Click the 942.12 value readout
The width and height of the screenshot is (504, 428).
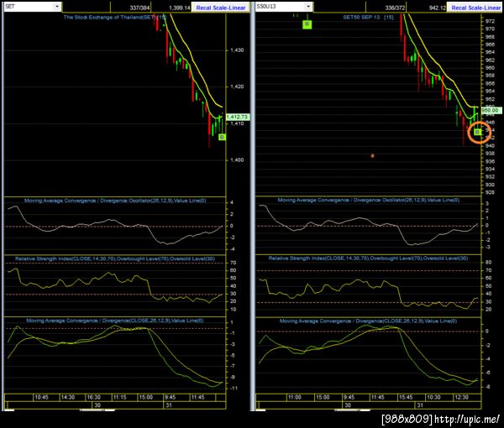coord(438,8)
